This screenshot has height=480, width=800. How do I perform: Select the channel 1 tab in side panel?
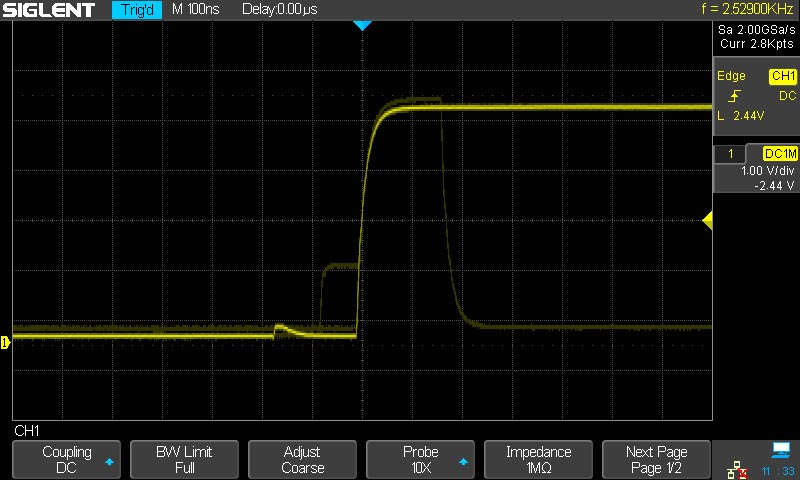pyautogui.click(x=730, y=153)
